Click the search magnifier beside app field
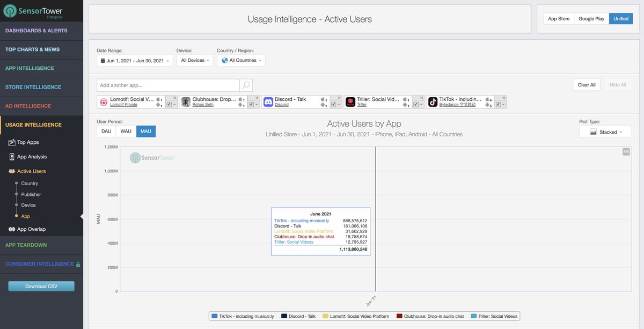This screenshot has height=329, width=644. point(246,85)
